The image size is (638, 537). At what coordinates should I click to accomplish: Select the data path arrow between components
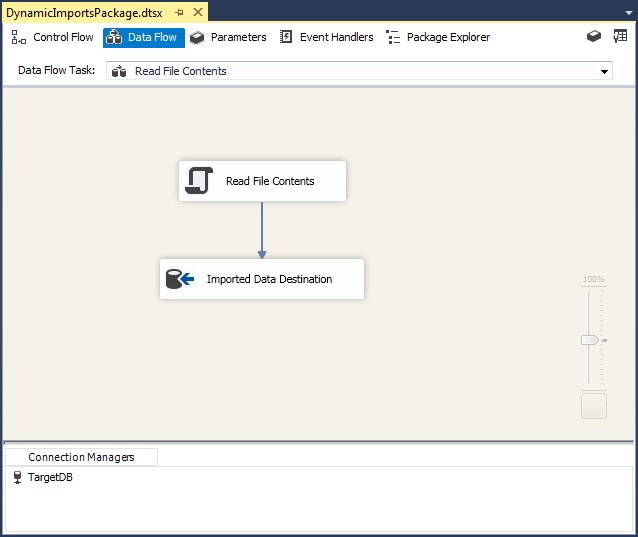pos(262,230)
